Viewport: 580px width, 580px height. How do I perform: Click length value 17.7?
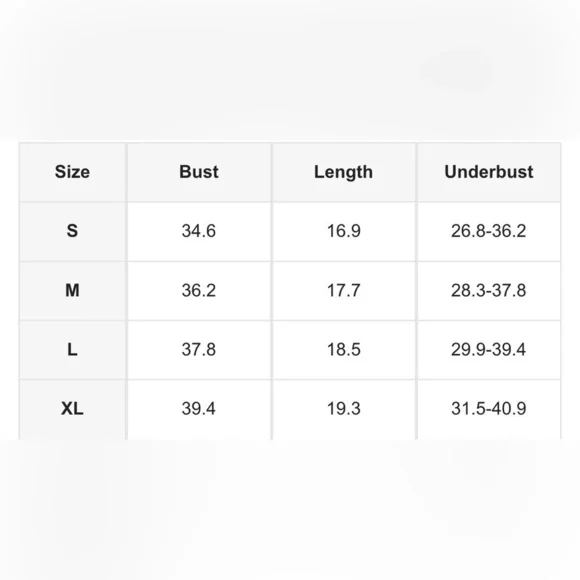pyautogui.click(x=344, y=290)
